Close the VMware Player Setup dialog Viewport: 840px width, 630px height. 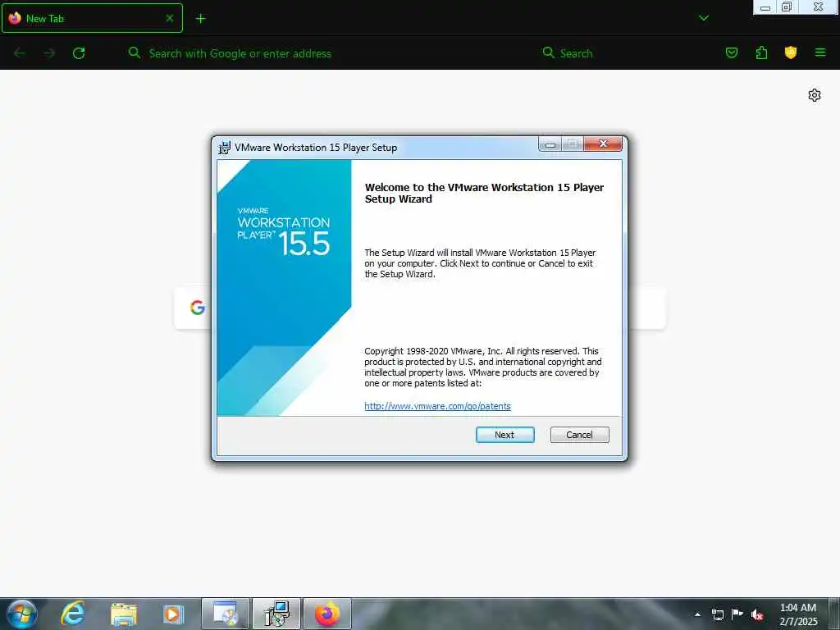603,144
